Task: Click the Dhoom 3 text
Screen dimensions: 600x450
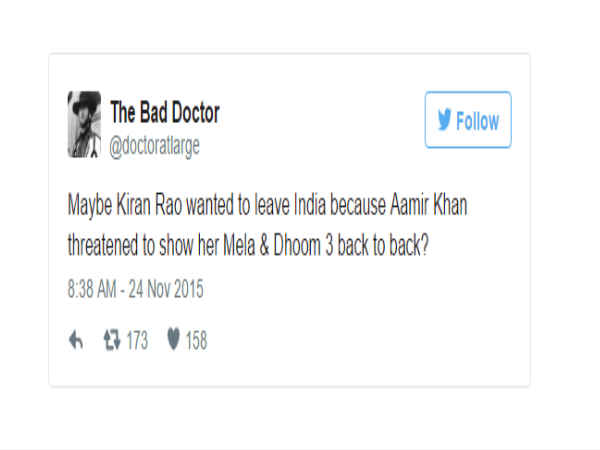Action: 303,245
